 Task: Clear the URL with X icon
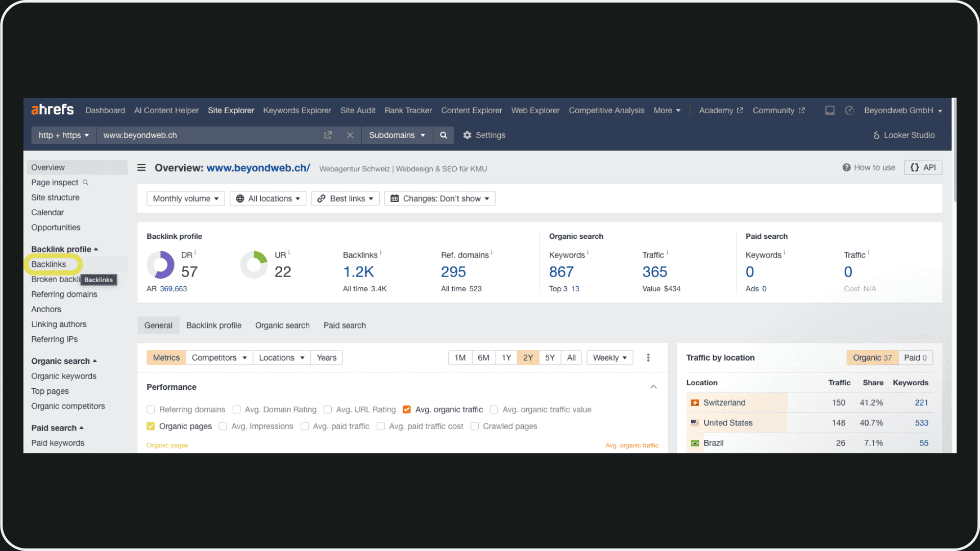click(x=350, y=135)
